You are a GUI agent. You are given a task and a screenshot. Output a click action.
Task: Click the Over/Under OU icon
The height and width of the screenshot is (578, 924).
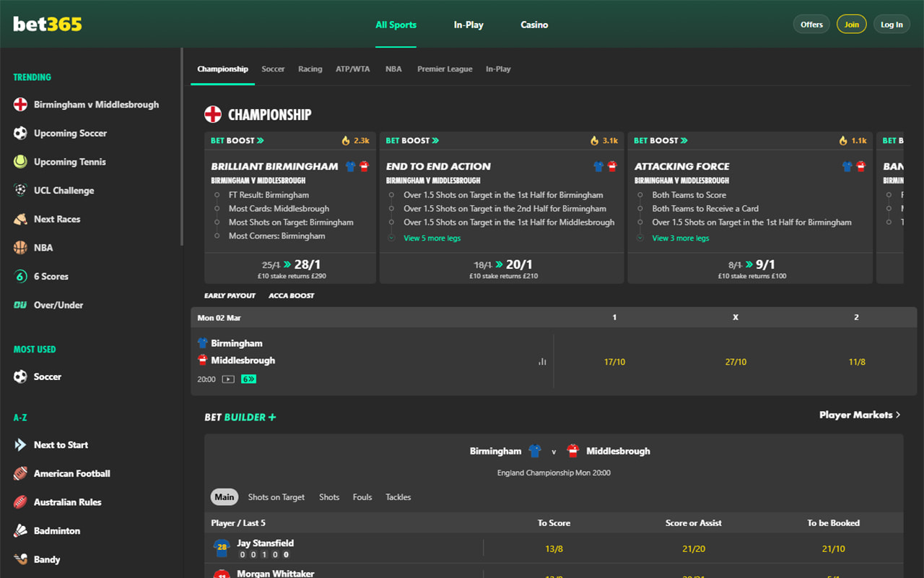(20, 305)
